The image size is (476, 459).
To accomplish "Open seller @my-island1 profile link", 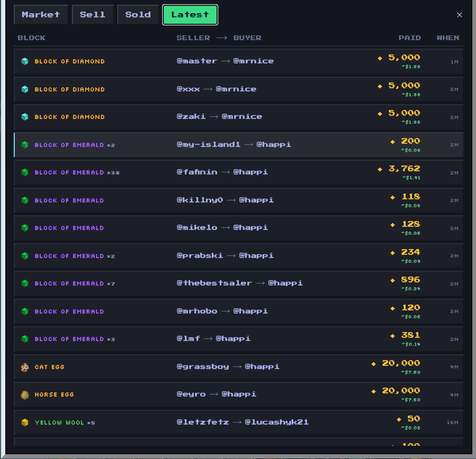I will click(209, 144).
